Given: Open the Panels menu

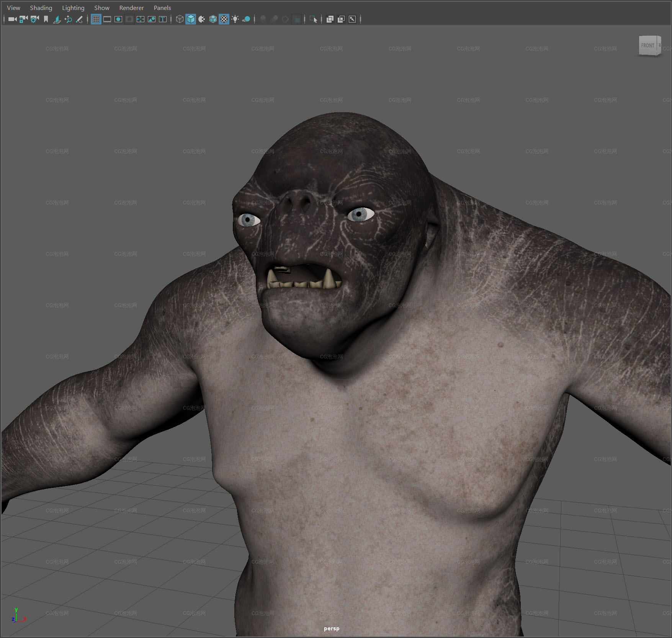Looking at the screenshot, I should 162,8.
